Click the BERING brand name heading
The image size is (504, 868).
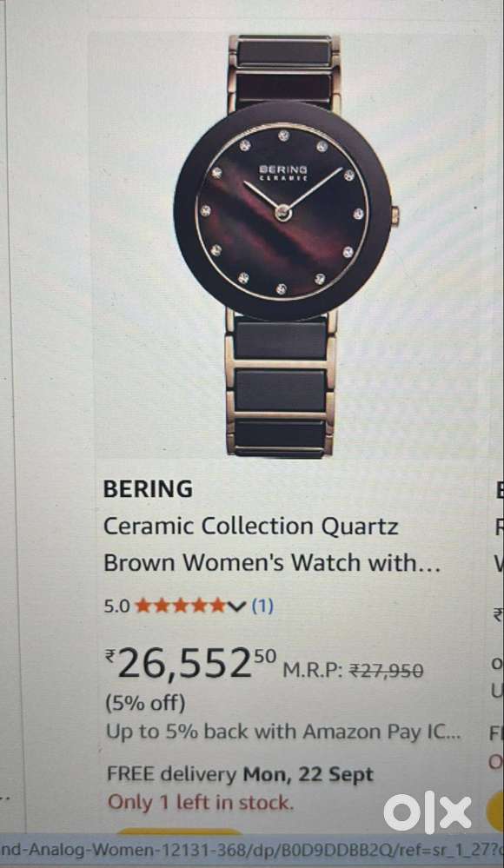pyautogui.click(x=148, y=489)
